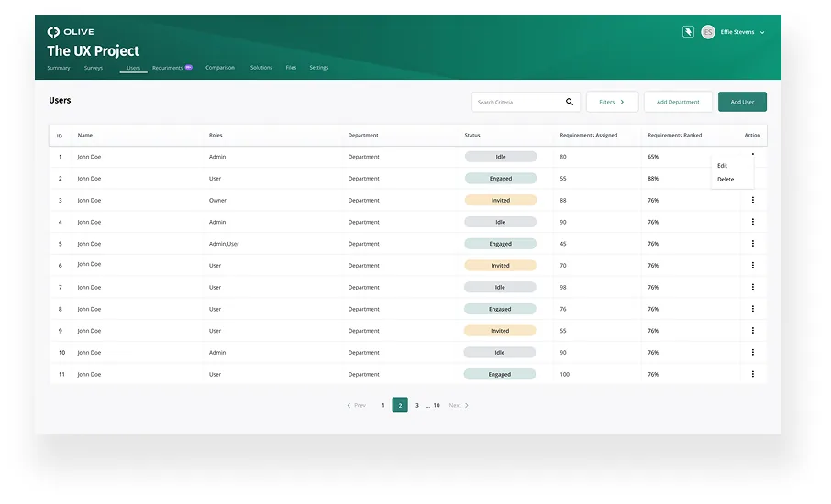Open action menu for row 8
The image size is (831, 504).
tap(752, 309)
